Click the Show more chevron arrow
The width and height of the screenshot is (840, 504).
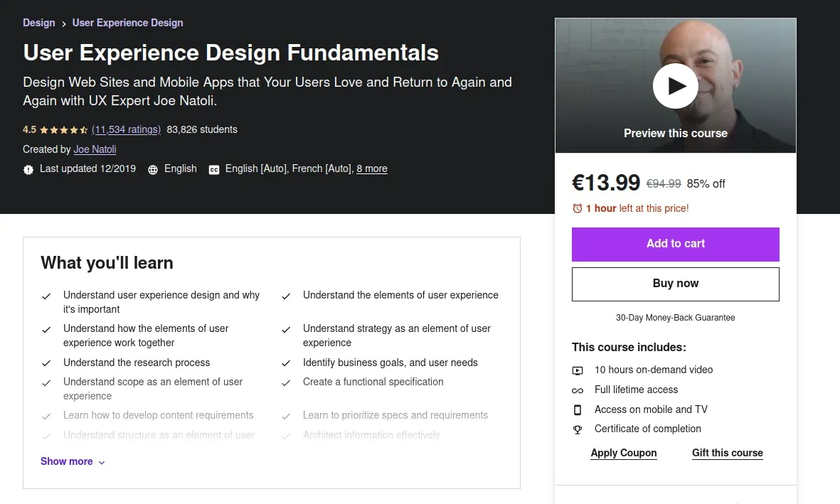[x=102, y=462]
